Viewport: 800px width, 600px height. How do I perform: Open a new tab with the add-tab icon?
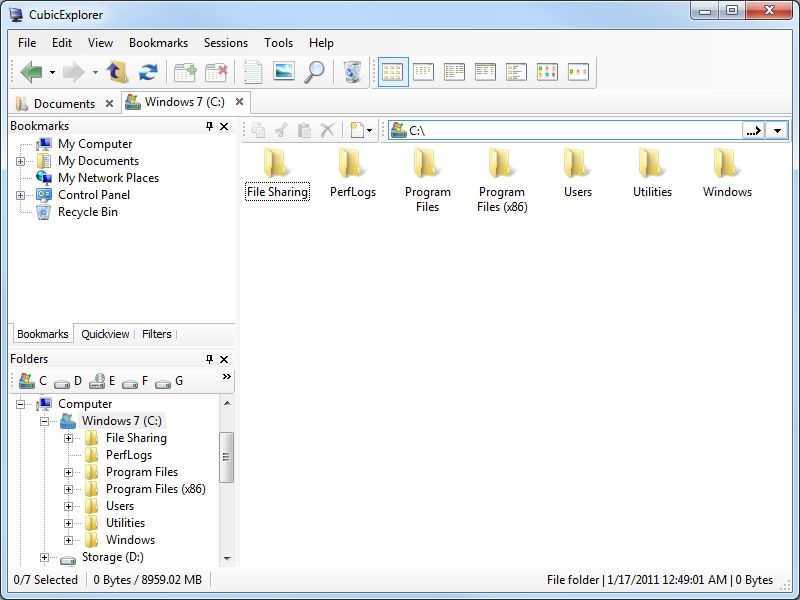185,72
